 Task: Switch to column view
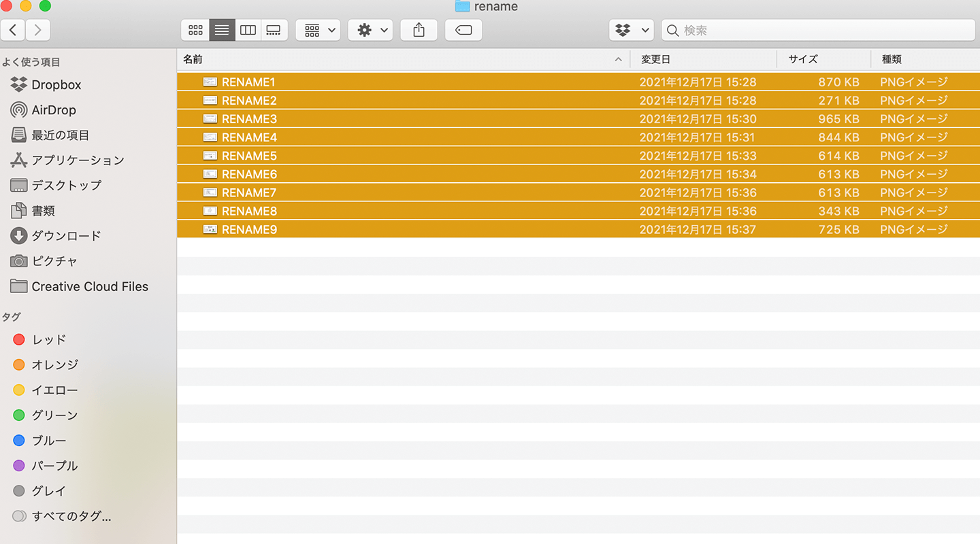248,30
